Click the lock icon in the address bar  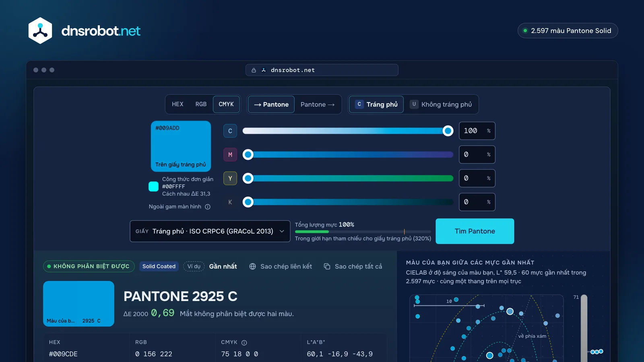click(254, 70)
